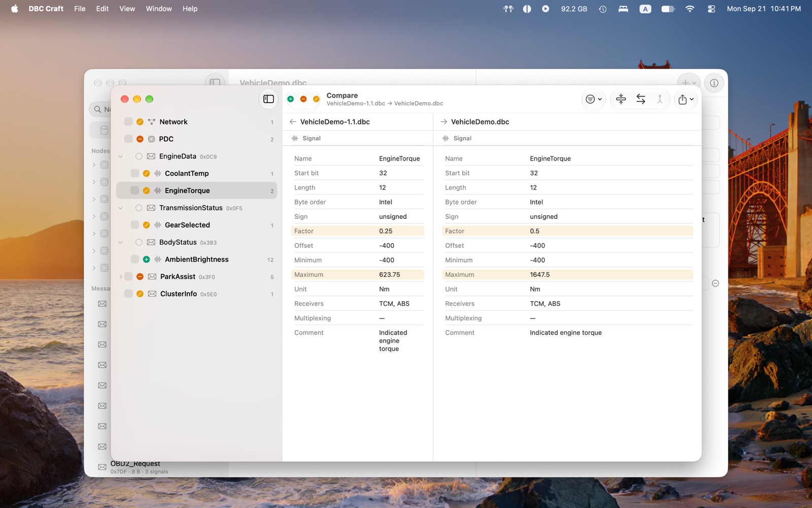Click the Network node icon

(152, 122)
